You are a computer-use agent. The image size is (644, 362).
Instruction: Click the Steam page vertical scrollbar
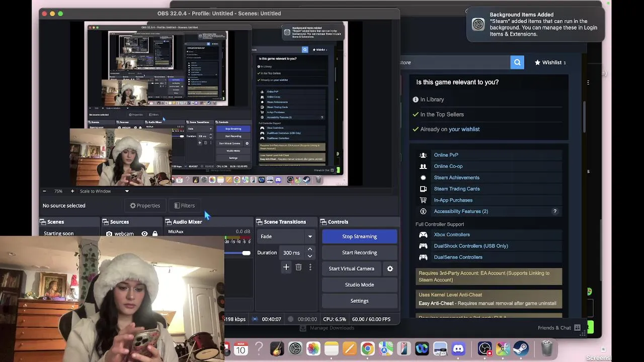tap(584, 117)
